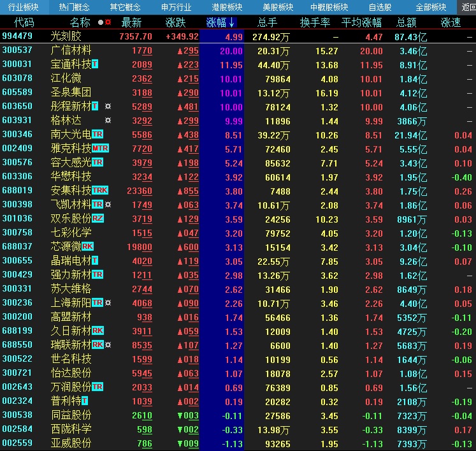Open the 港股板块 tab
The width and height of the screenshot is (476, 451).
pos(226,8)
